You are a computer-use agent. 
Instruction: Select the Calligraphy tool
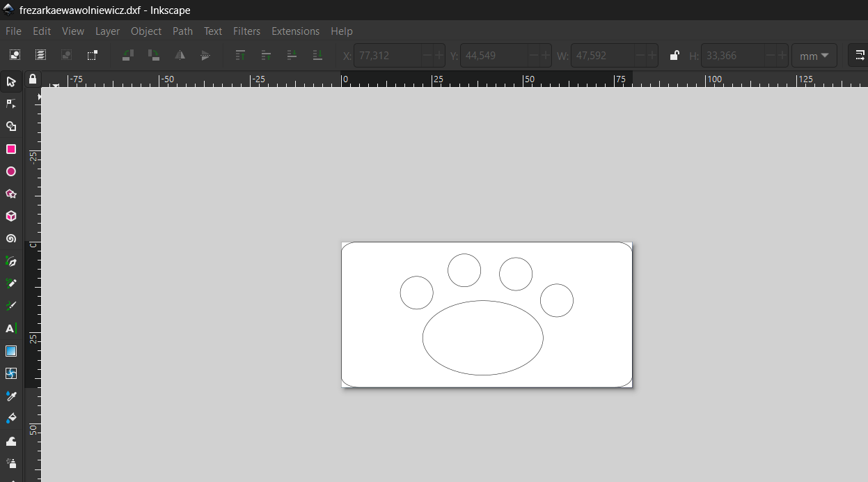point(11,306)
